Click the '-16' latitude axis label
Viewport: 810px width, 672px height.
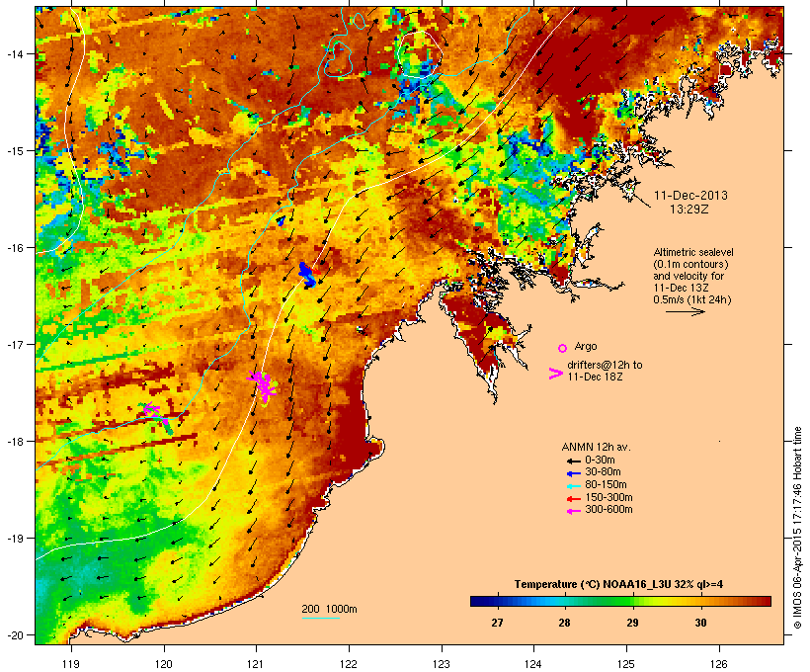point(15,248)
